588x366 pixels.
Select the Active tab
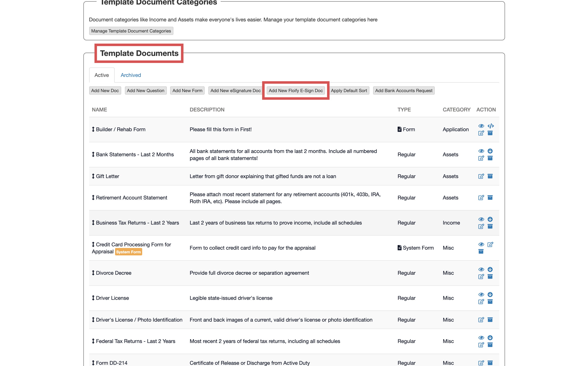click(101, 75)
